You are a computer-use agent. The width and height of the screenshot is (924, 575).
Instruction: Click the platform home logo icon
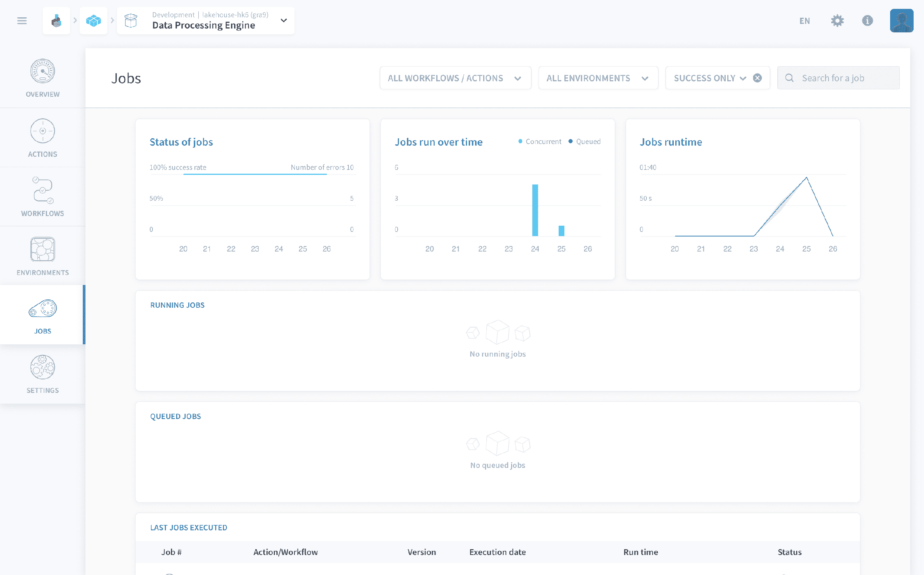pos(57,21)
